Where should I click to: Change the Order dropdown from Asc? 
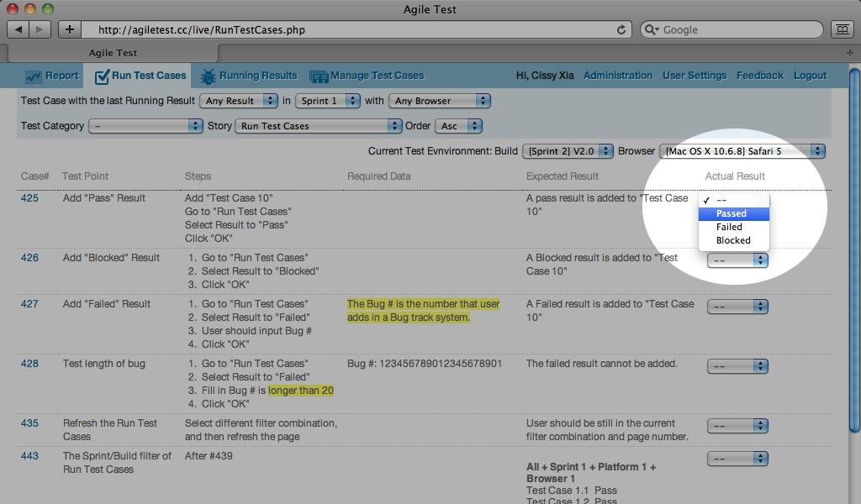[458, 124]
